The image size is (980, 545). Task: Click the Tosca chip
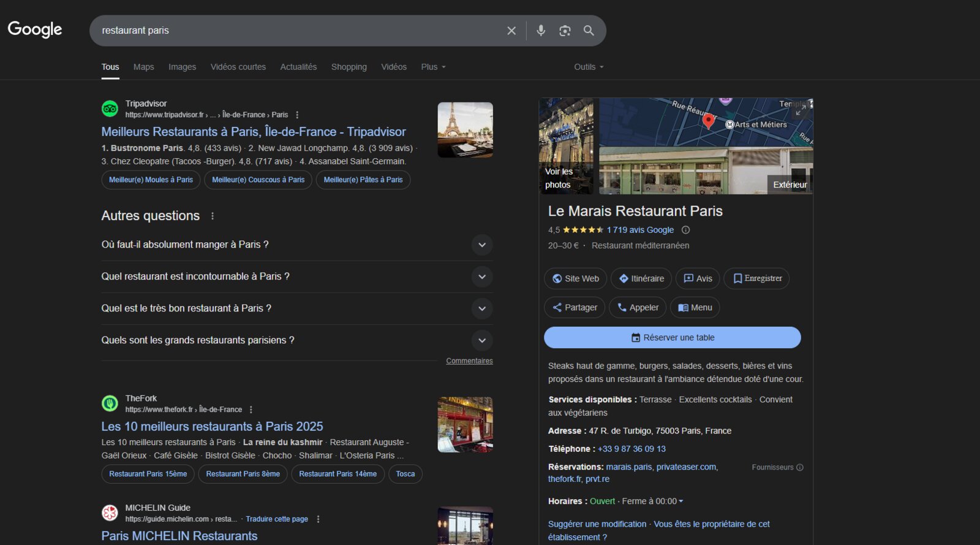pos(405,474)
